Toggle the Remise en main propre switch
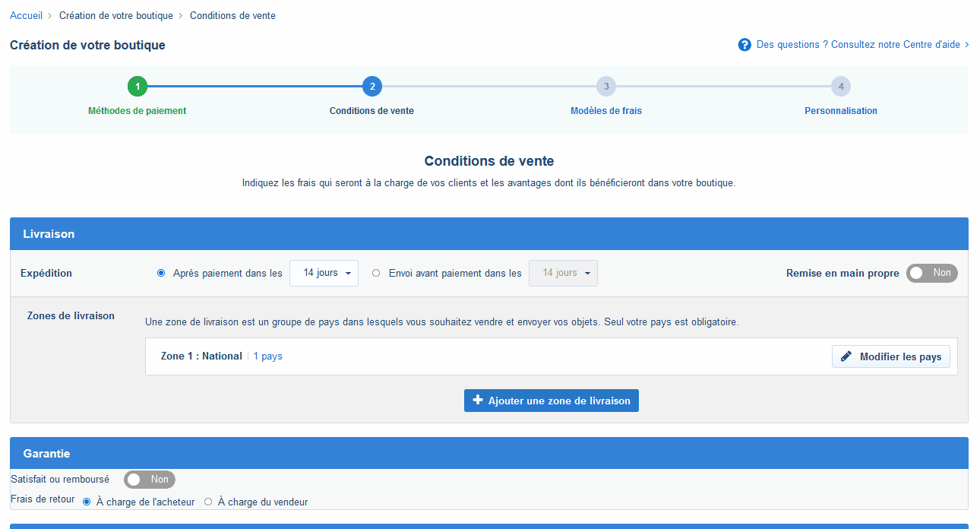Viewport: 980px width, 529px height. 931,273
